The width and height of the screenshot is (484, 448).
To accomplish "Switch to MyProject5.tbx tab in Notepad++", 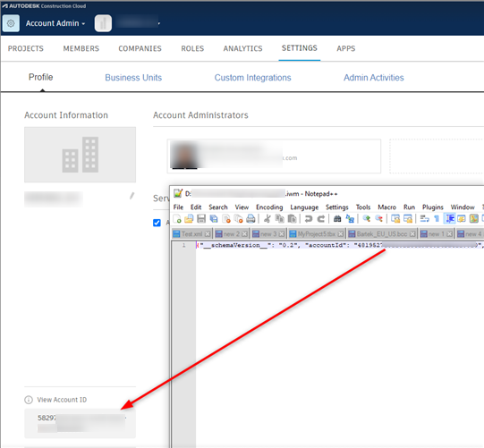I will tap(317, 234).
